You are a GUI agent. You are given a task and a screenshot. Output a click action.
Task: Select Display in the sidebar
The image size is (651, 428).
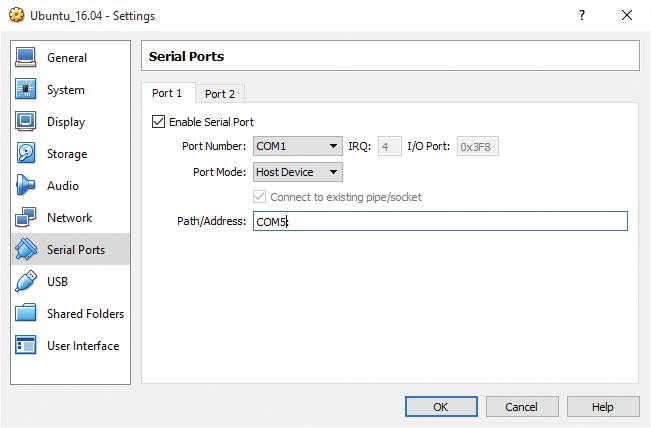(x=66, y=122)
